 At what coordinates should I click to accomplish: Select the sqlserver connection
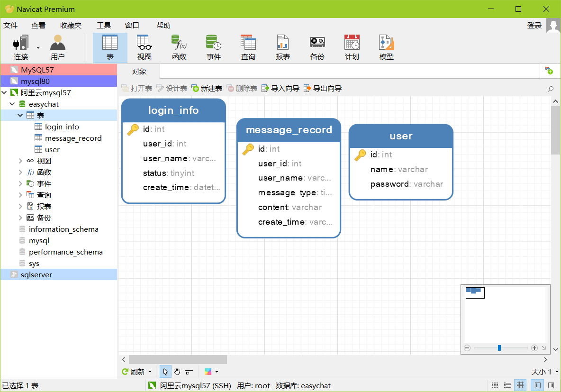click(x=59, y=274)
